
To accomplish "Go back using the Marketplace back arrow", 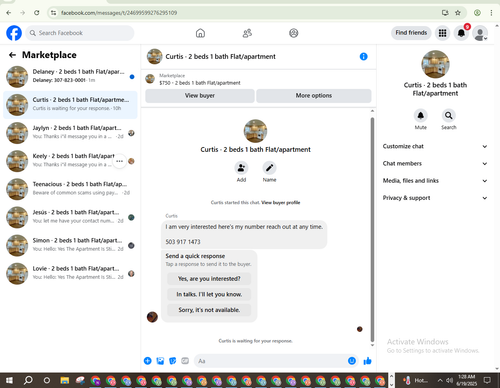I will (x=12, y=55).
